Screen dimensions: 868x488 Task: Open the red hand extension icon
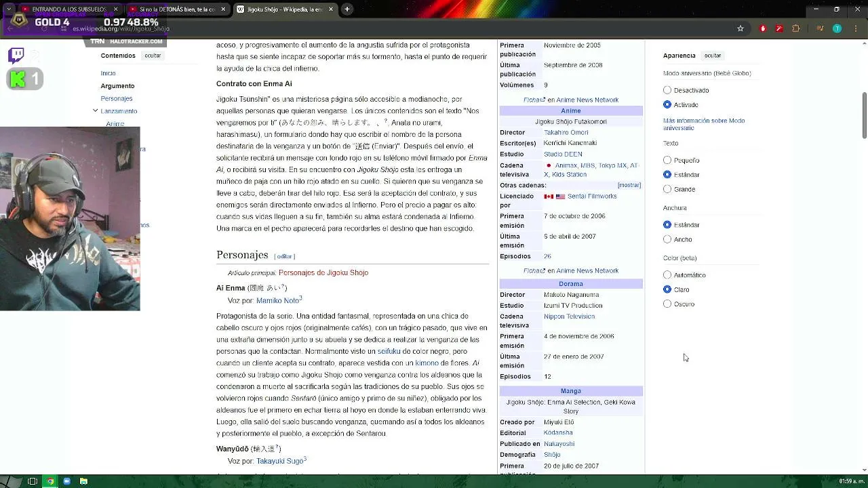[763, 28]
